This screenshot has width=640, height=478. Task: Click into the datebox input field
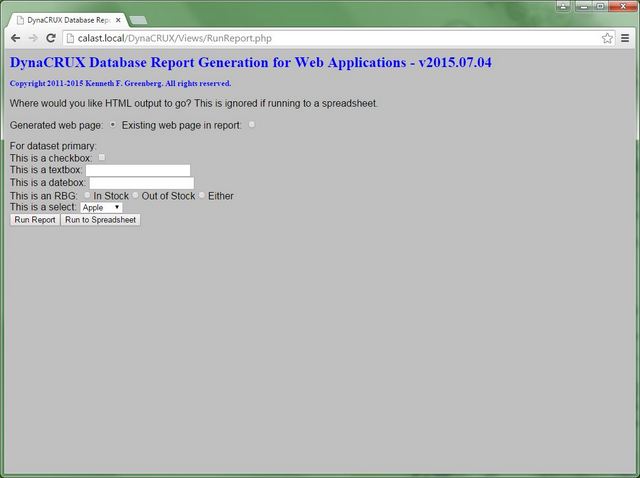(x=142, y=183)
